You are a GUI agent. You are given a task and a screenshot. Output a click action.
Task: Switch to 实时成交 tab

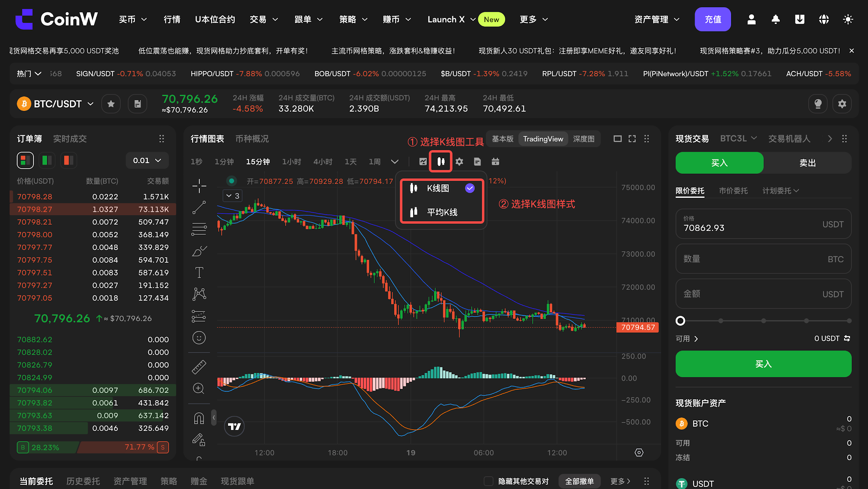tap(70, 139)
